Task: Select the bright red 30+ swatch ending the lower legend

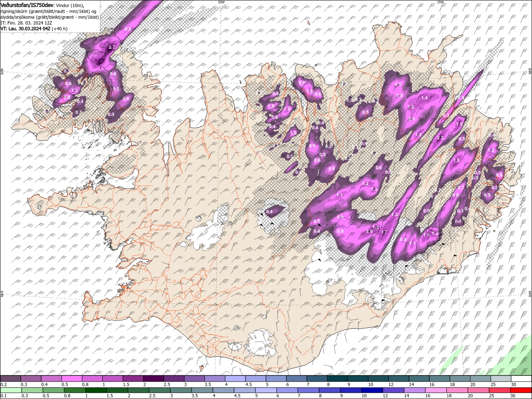Action: point(521,390)
